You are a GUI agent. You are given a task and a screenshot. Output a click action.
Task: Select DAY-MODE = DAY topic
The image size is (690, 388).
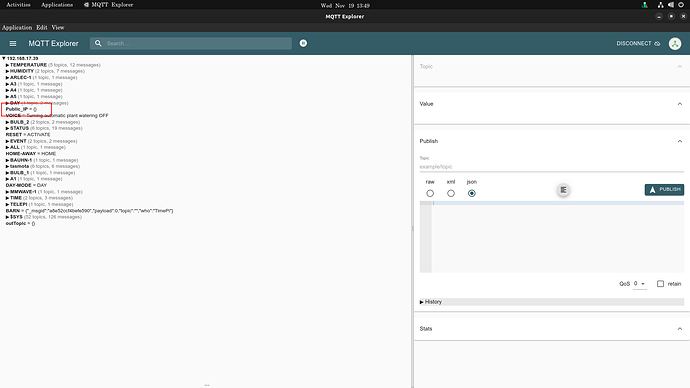(26, 185)
